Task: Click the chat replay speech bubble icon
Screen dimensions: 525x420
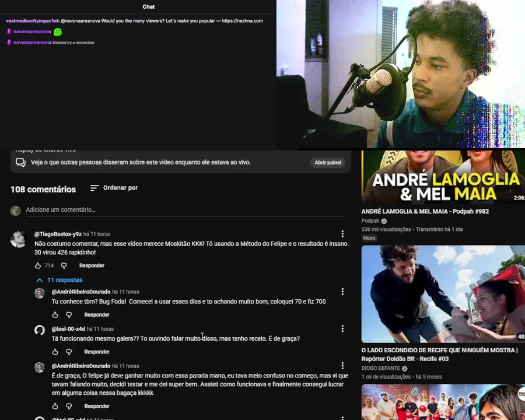Action: click(x=21, y=162)
